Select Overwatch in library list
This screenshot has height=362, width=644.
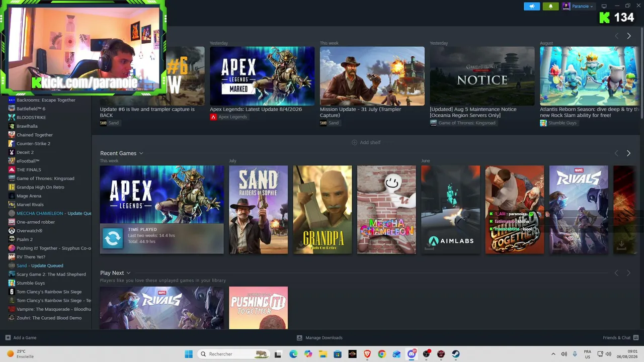pyautogui.click(x=29, y=231)
